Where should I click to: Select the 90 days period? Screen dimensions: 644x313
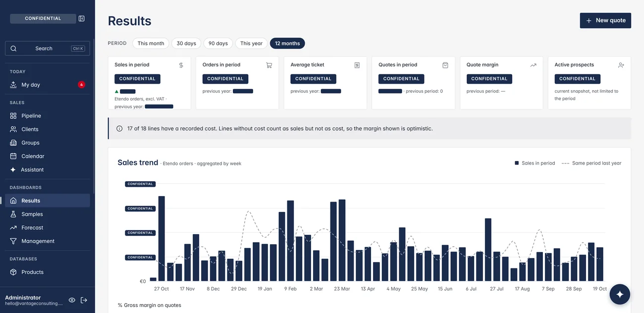pyautogui.click(x=218, y=44)
